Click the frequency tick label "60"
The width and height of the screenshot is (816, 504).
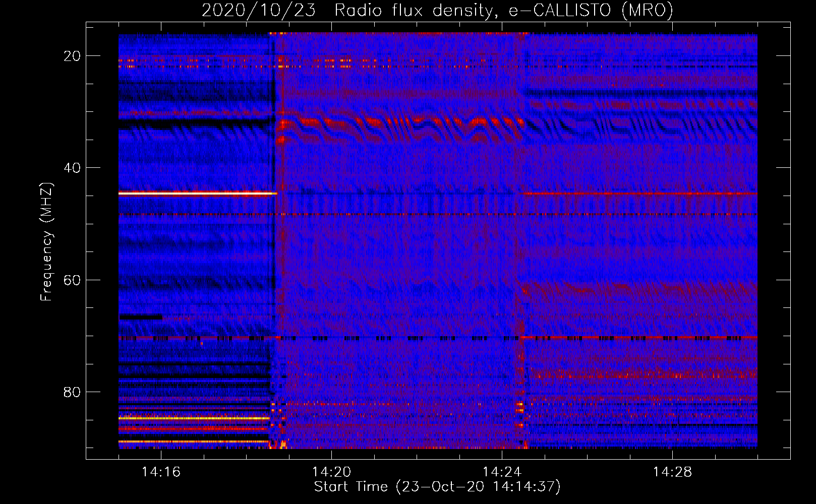coord(73,280)
